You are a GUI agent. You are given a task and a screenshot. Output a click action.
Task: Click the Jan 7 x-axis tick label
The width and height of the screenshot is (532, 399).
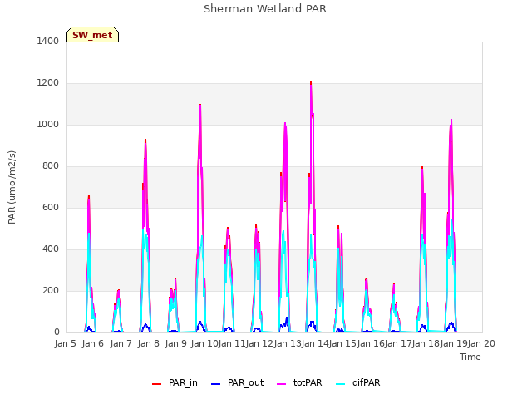[121, 343]
